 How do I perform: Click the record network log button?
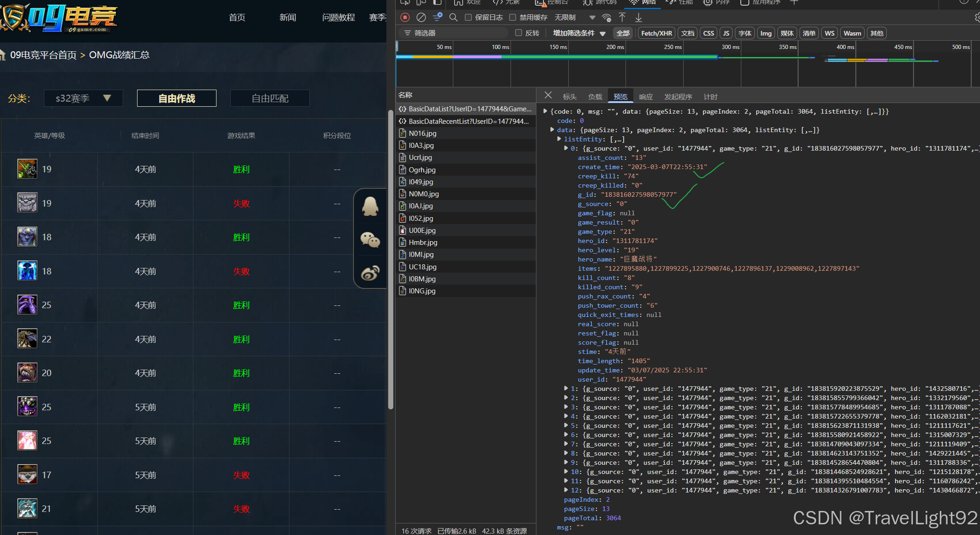click(x=405, y=18)
